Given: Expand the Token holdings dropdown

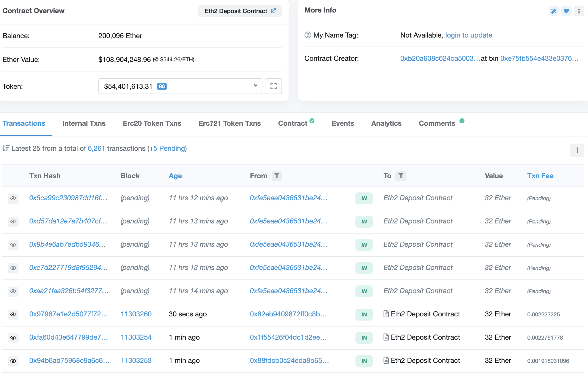Looking at the screenshot, I should 180,86.
